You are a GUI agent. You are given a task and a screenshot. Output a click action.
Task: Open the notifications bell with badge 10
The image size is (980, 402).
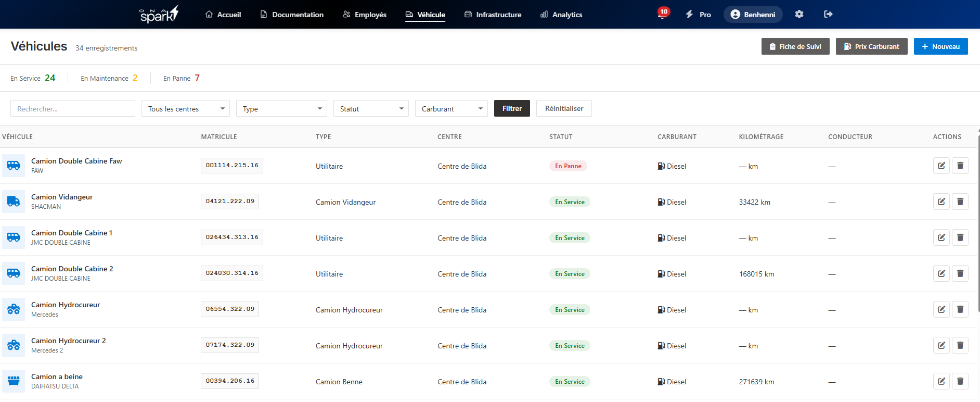click(662, 14)
